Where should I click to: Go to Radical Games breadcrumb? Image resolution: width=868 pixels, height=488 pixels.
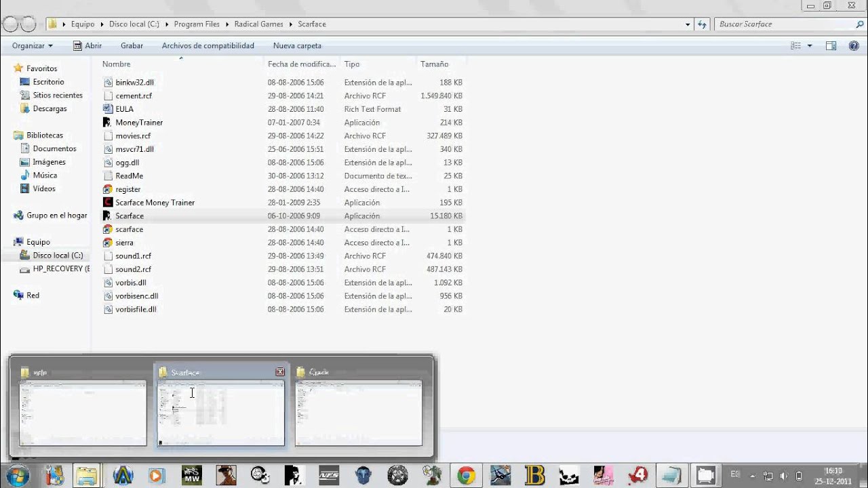click(260, 24)
